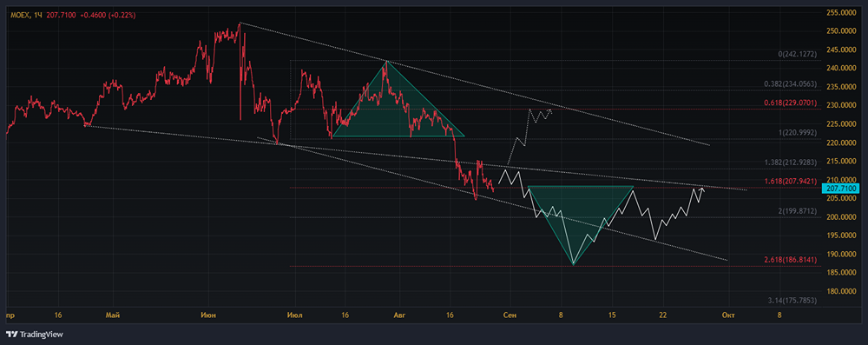The width and height of the screenshot is (868, 345).
Task: Click the Июл date label on time axis
Action: click(x=295, y=315)
